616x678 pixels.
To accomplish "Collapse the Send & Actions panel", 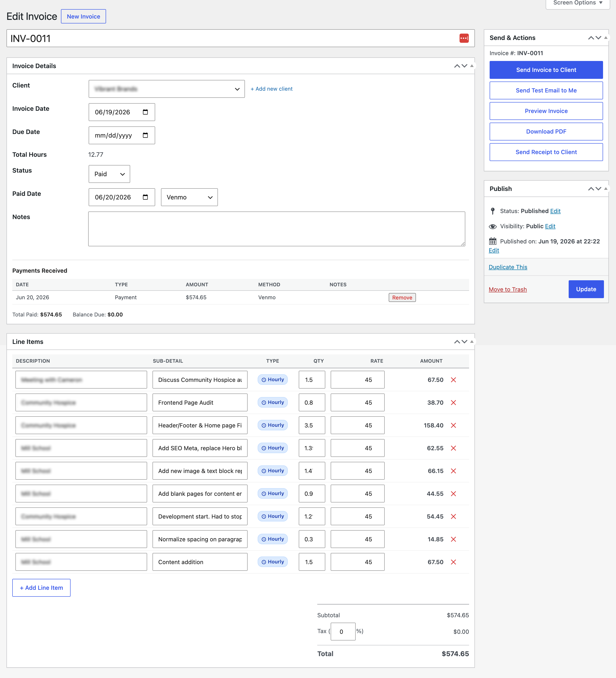I will click(606, 38).
